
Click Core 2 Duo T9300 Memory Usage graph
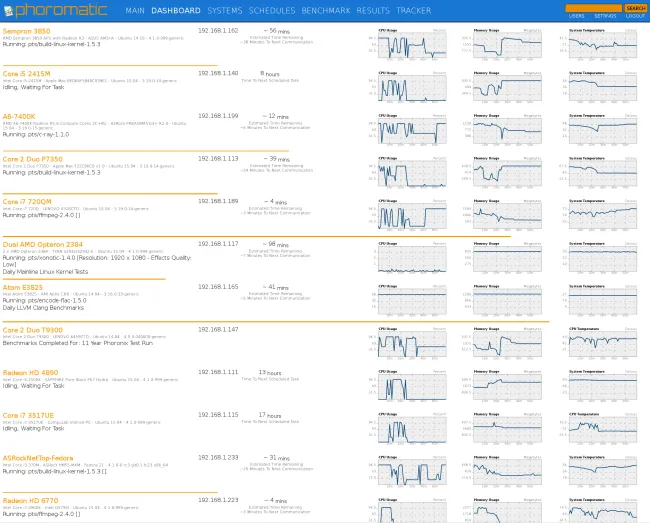[x=507, y=344]
